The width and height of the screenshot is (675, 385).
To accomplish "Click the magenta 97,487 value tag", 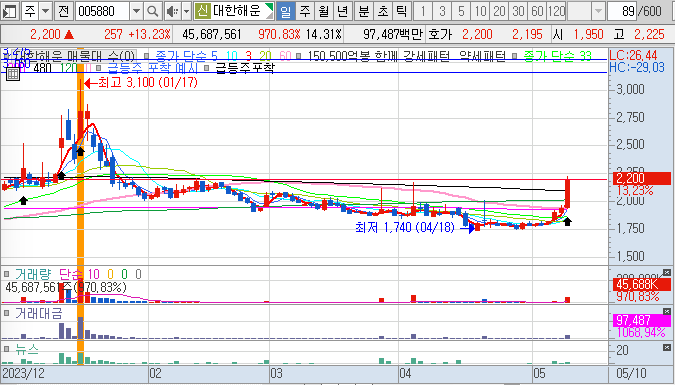I will [x=642, y=320].
